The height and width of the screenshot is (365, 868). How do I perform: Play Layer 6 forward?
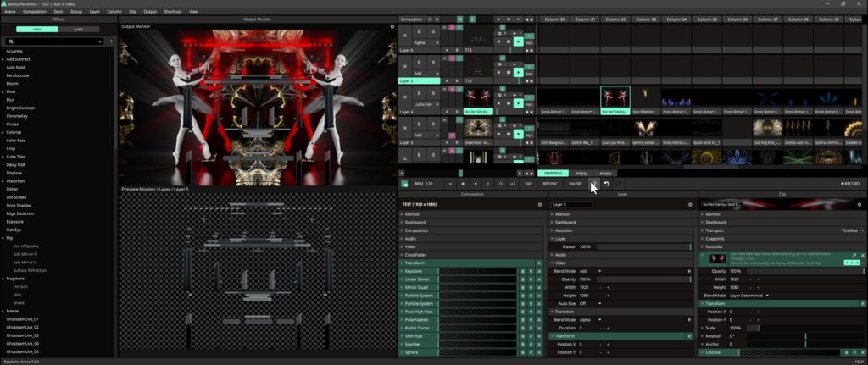[518, 41]
